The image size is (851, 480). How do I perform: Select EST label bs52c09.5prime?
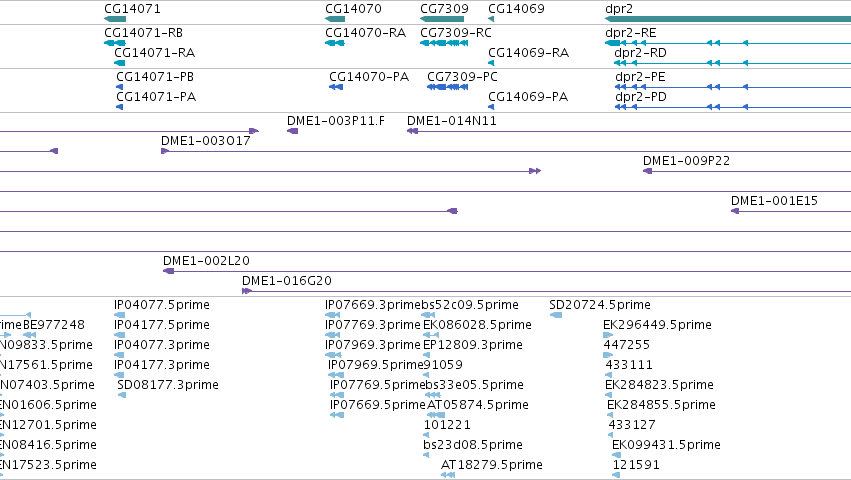[x=470, y=305]
